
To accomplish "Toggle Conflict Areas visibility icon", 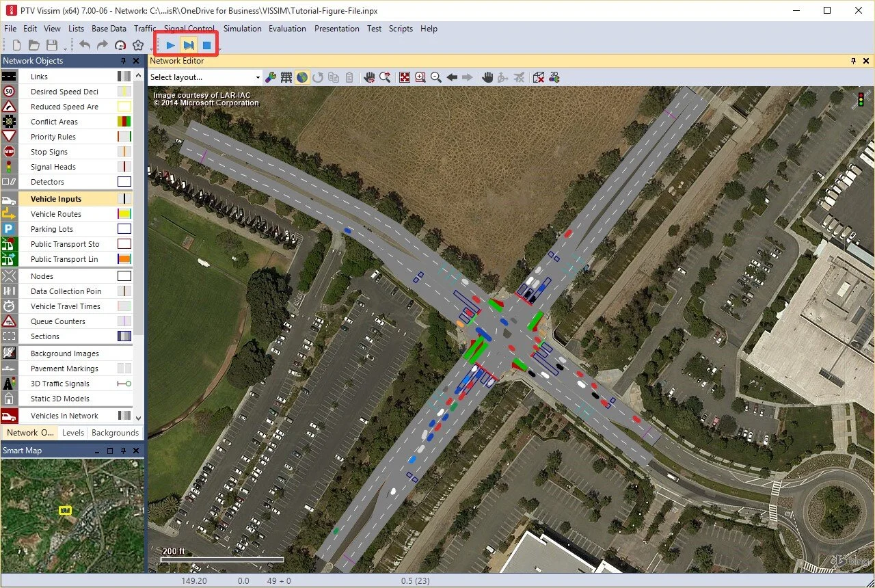I will pyautogui.click(x=9, y=122).
